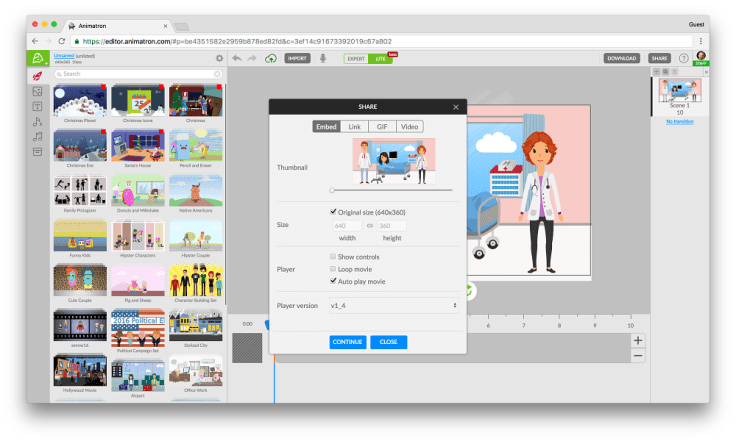Image resolution: width=736 pixels, height=441 pixels.
Task: Add a new scene with plus icon
Action: pyautogui.click(x=657, y=71)
